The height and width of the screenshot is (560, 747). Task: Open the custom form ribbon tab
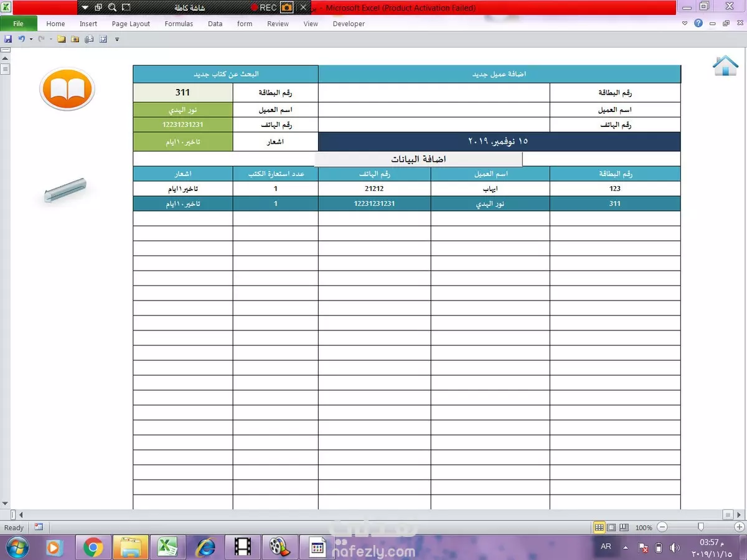pyautogui.click(x=245, y=24)
